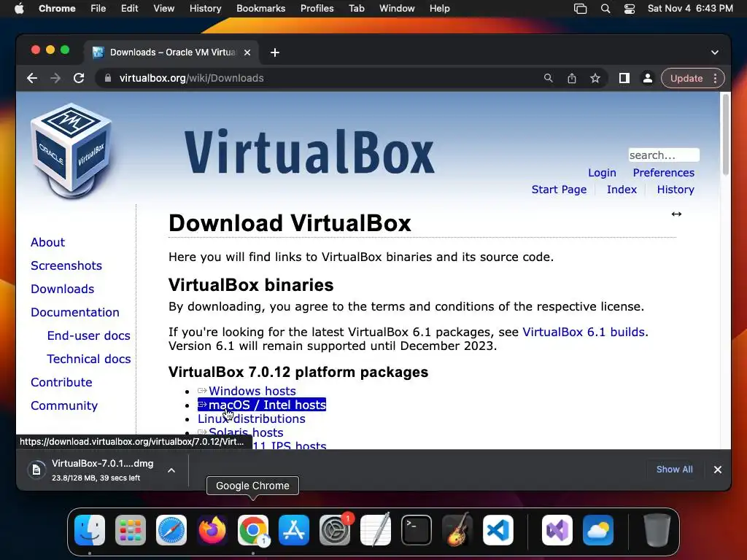The height and width of the screenshot is (560, 747).
Task: Open Chrome three-dot menu
Action: pyautogui.click(x=715, y=78)
